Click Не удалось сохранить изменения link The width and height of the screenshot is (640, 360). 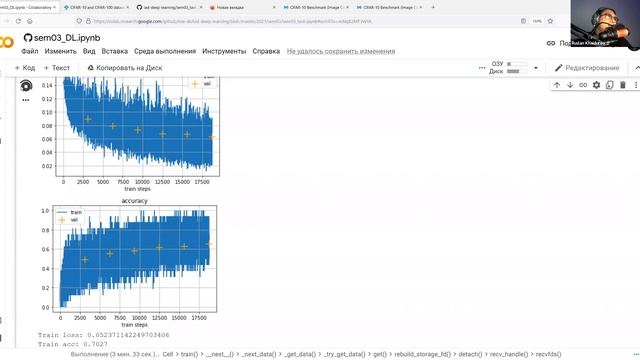(x=341, y=51)
